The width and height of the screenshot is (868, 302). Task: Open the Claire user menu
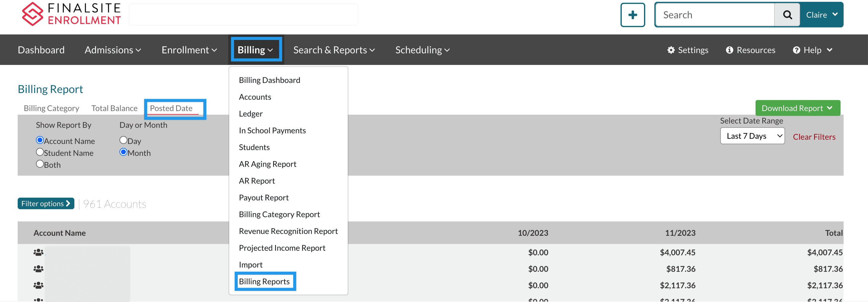[x=821, y=15]
